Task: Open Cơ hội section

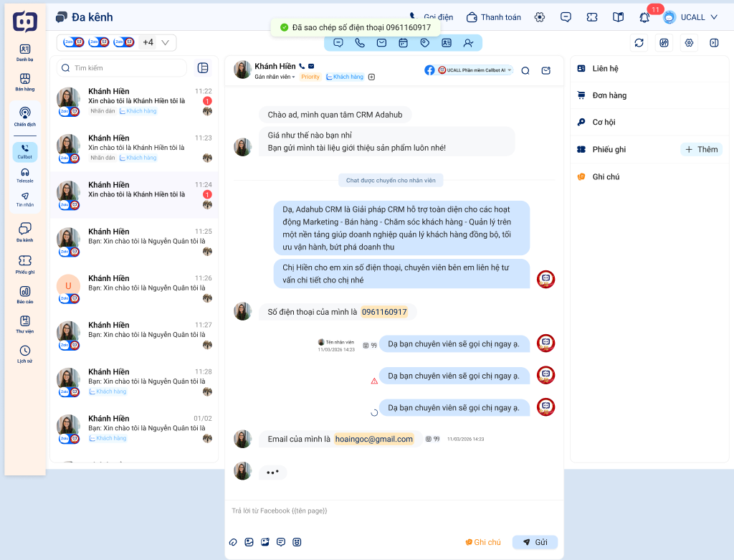Action: (x=649, y=122)
